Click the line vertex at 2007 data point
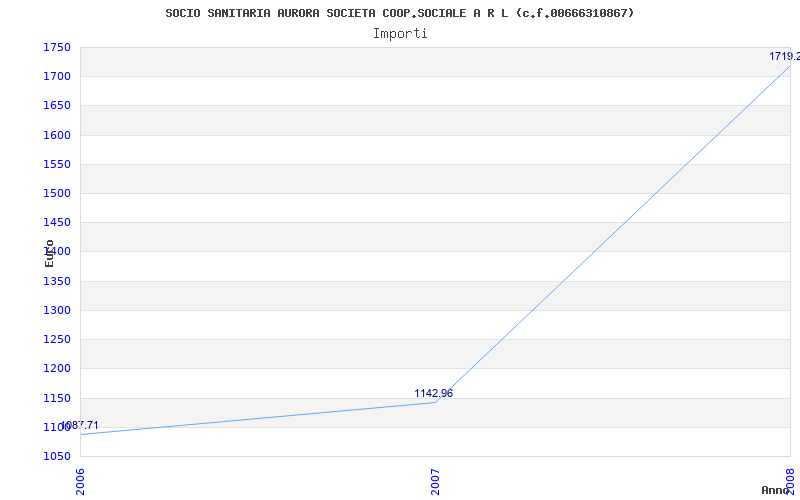The height and width of the screenshot is (500, 800). point(435,402)
